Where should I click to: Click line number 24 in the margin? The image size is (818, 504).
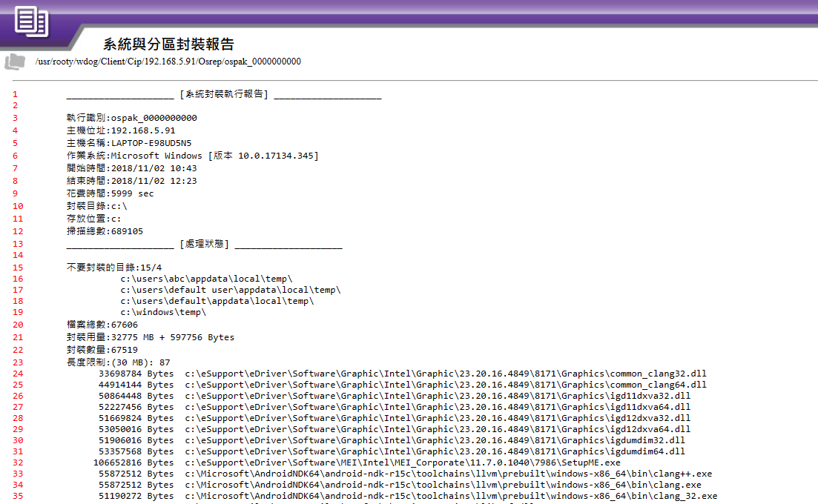tap(18, 374)
